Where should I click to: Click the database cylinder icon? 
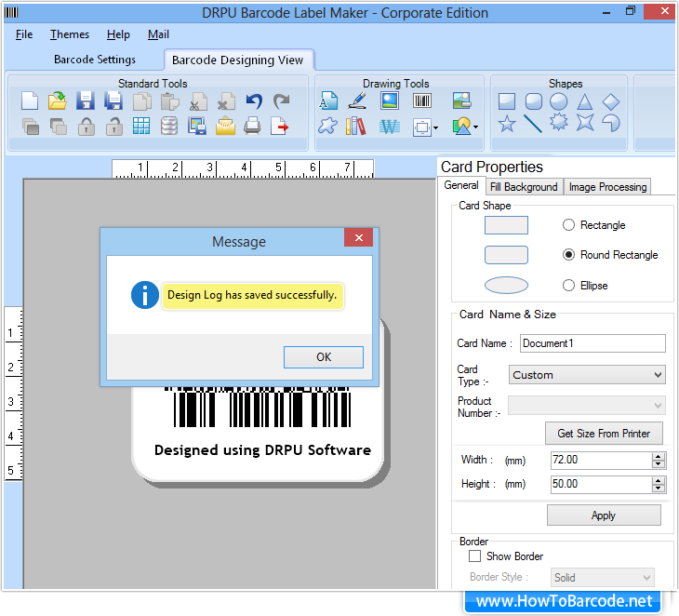169,126
